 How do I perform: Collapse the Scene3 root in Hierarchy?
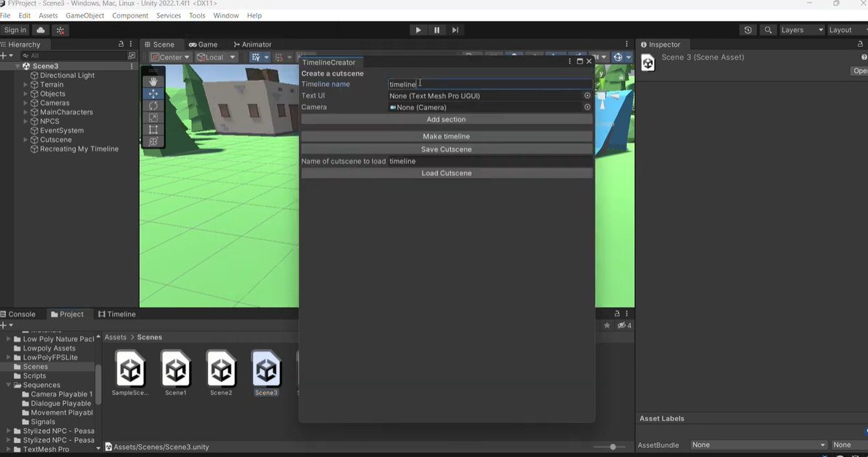[18, 66]
